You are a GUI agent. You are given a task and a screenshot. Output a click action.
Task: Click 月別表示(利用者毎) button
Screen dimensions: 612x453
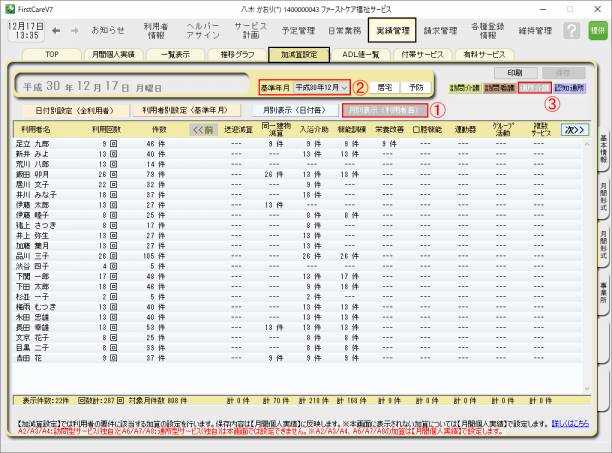pyautogui.click(x=383, y=109)
